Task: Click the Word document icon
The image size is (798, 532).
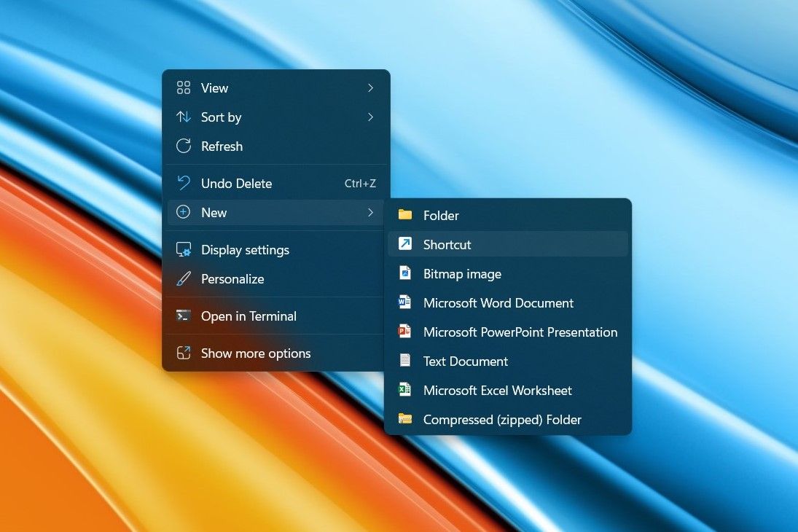Action: tap(404, 302)
